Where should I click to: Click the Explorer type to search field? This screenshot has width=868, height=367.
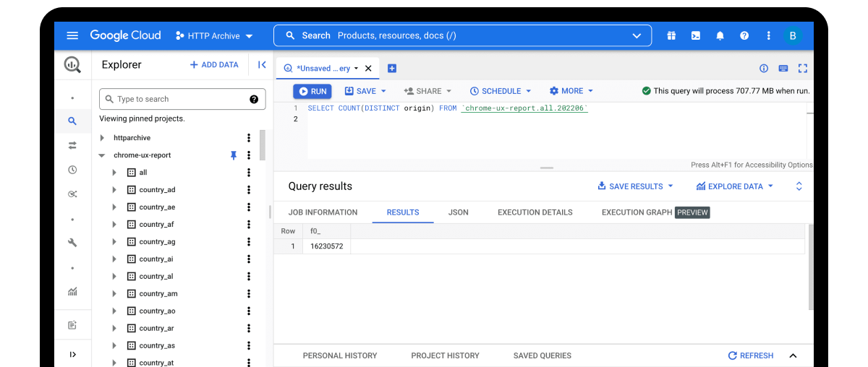pos(182,99)
